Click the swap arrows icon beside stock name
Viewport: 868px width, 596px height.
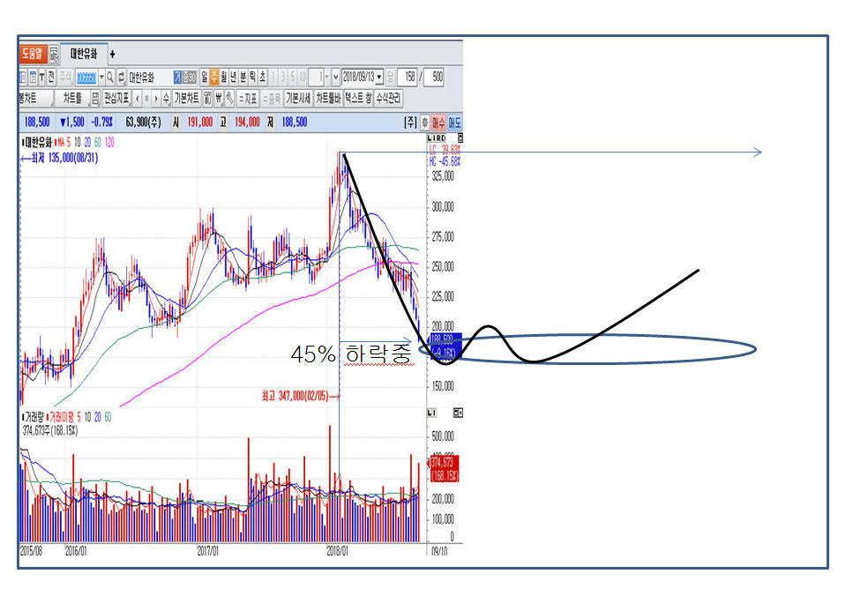[122, 77]
